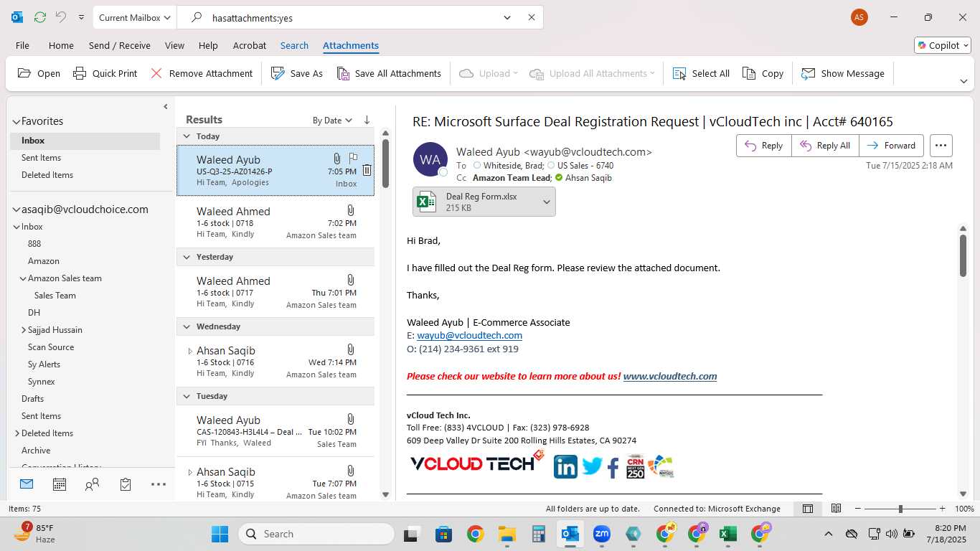Open the www.vcloudtech.com website link
The width and height of the screenshot is (980, 551).
670,376
